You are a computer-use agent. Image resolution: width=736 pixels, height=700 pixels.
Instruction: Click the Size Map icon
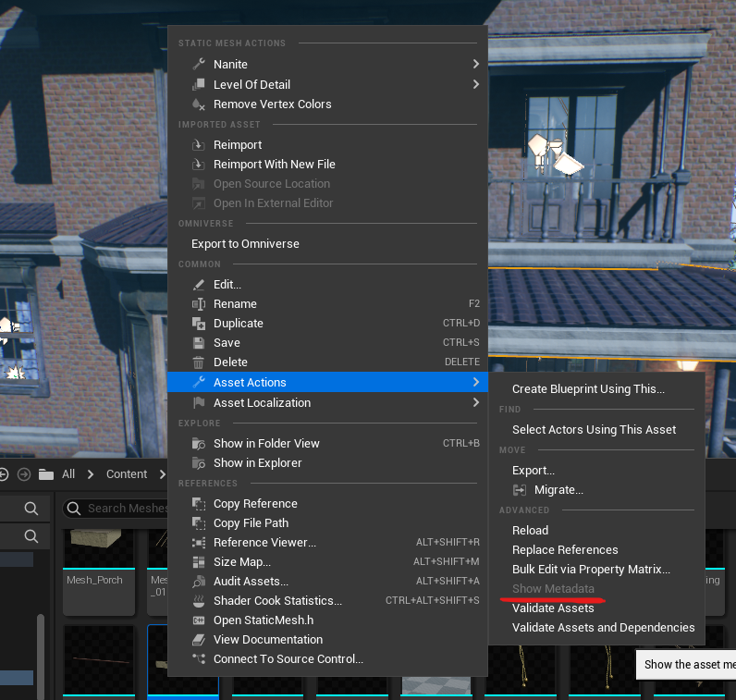click(x=199, y=562)
